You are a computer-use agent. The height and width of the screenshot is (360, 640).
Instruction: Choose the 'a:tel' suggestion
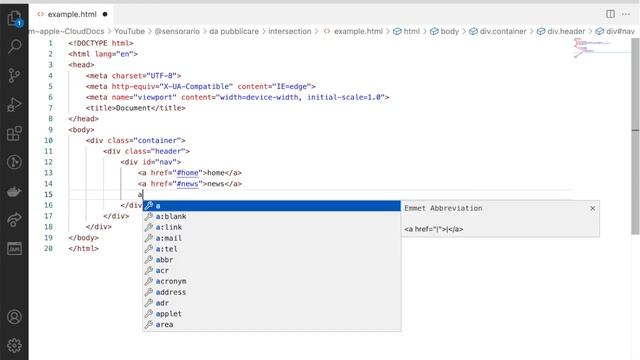(x=272, y=249)
